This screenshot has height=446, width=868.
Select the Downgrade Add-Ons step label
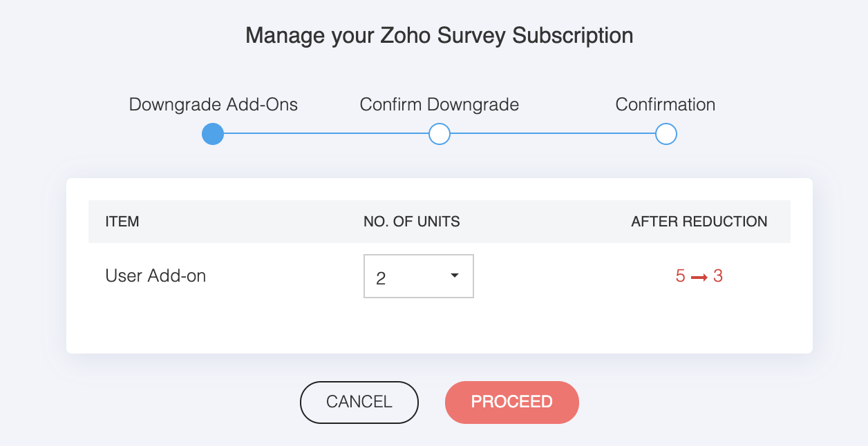(213, 105)
